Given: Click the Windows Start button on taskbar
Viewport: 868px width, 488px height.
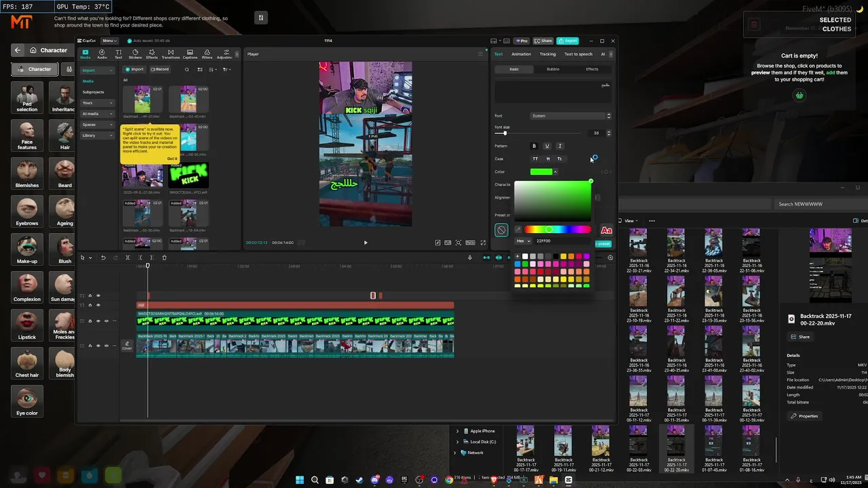Looking at the screenshot, I should pyautogui.click(x=300, y=480).
